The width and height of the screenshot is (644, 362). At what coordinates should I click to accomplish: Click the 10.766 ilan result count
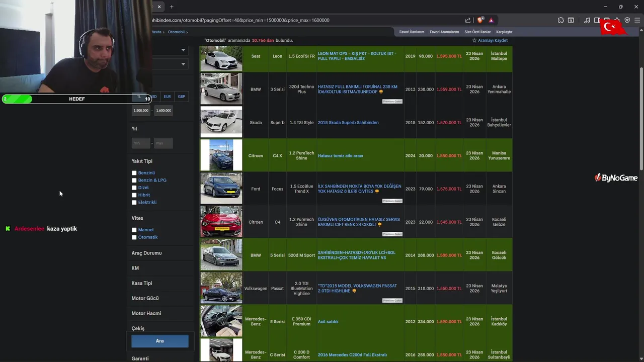[263, 40]
